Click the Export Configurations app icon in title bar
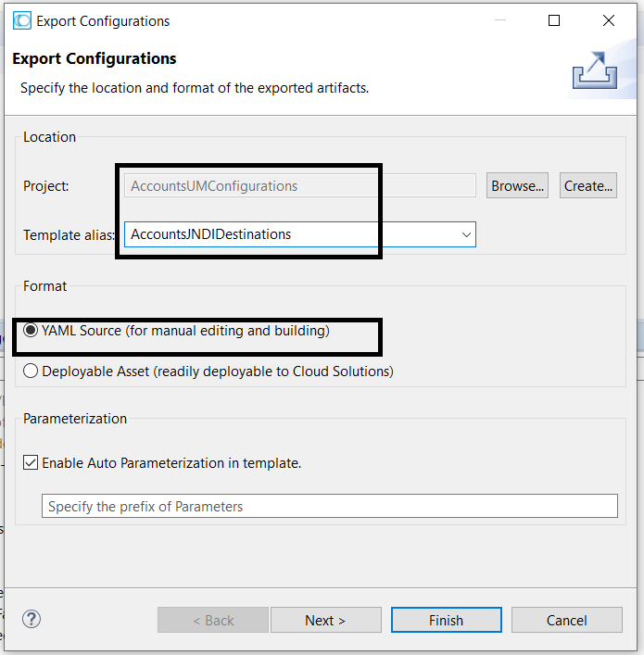644x655 pixels. [x=21, y=21]
